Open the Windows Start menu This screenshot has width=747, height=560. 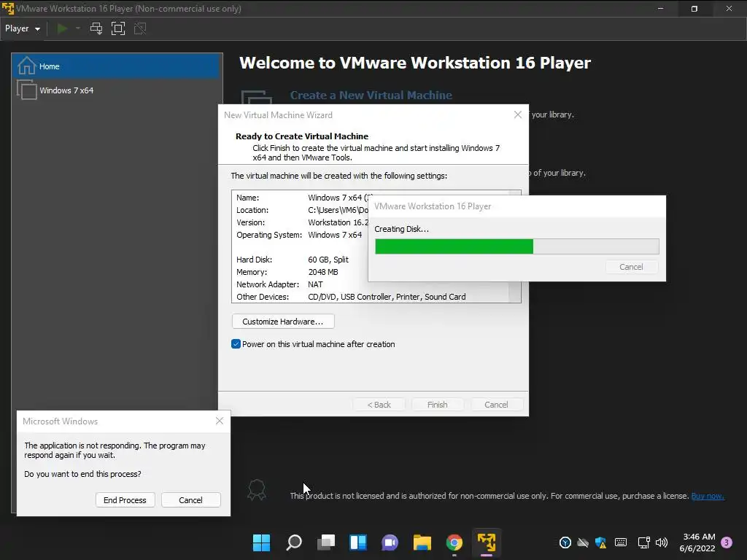[261, 542]
